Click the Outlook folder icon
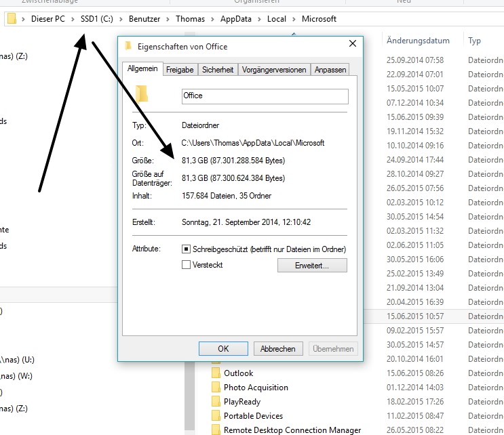504x435 pixels. (216, 373)
